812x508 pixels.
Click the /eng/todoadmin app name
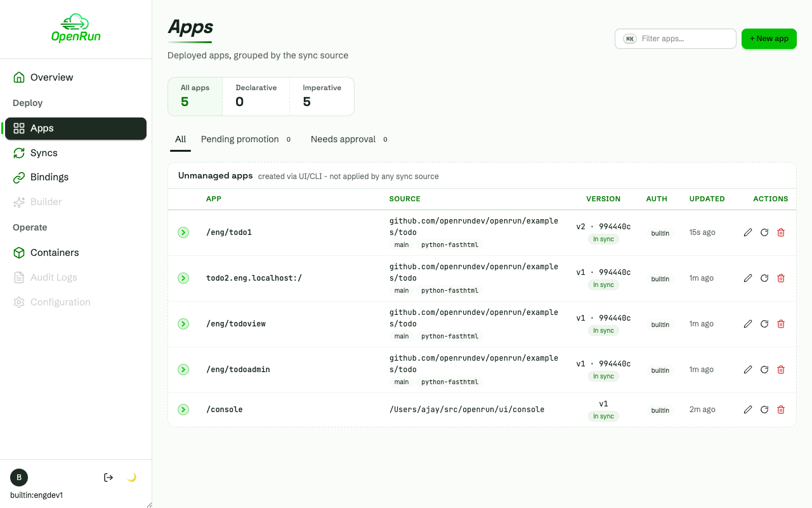(239, 370)
